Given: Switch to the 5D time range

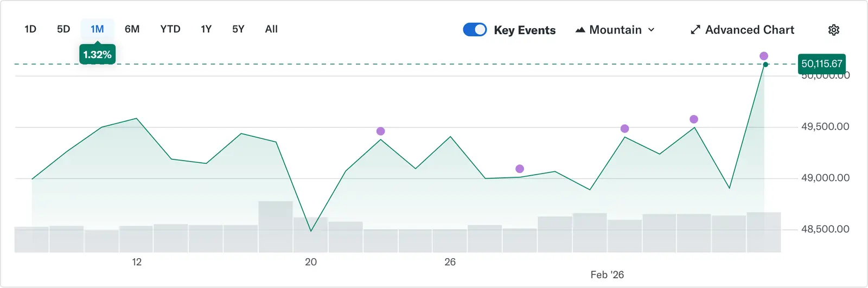Looking at the screenshot, I should pos(63,29).
